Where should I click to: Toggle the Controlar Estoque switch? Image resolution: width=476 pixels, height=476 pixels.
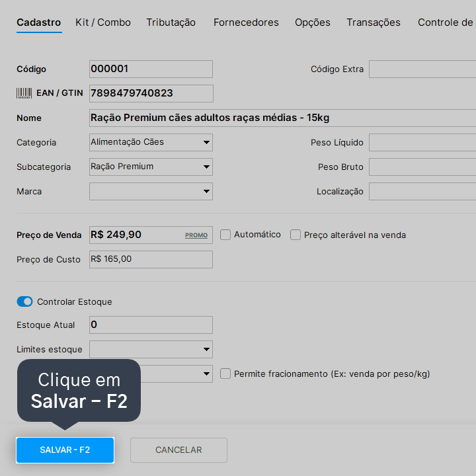tap(24, 301)
